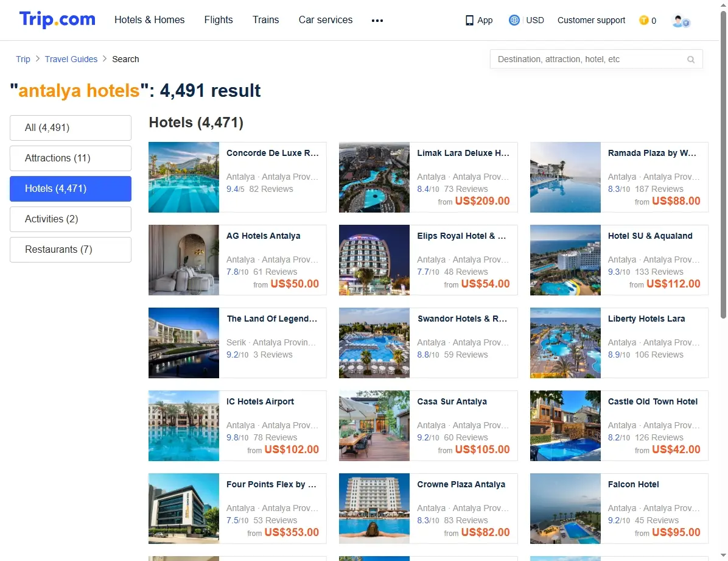Screen dimensions: 728x561
Task: Click the 187 Reviews text
Action: tap(659, 189)
